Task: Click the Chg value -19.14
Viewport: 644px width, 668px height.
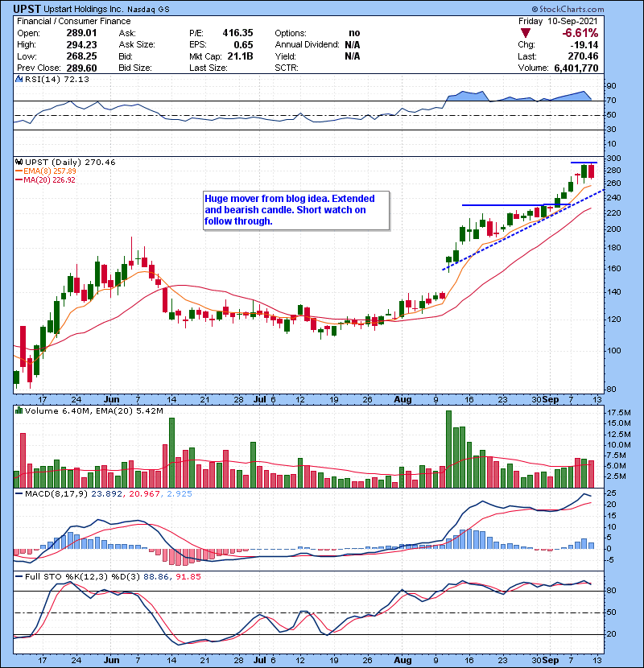Action: [584, 45]
